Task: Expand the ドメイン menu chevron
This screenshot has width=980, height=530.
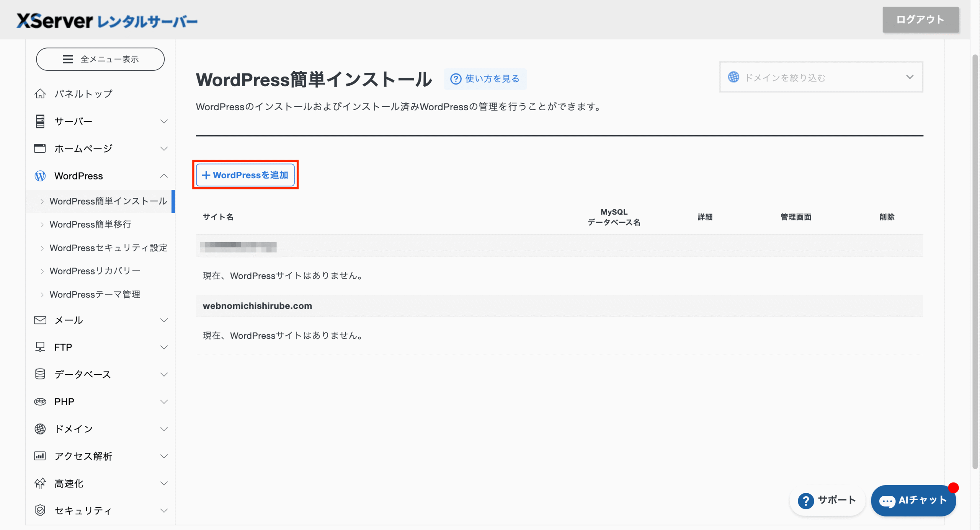Action: click(164, 429)
